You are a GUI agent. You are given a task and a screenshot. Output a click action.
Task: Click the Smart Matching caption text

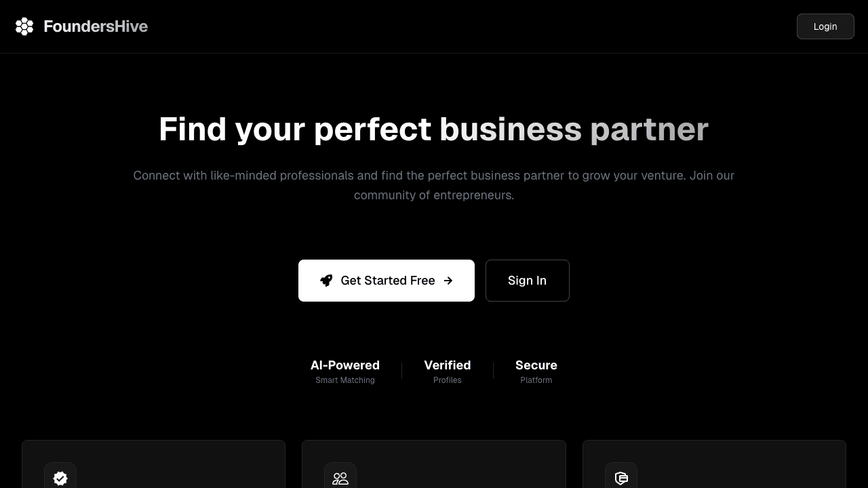pos(345,380)
